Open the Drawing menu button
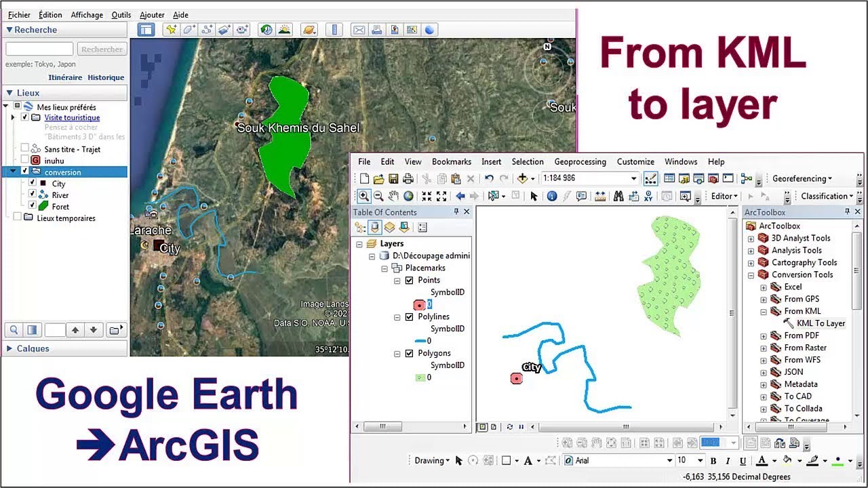The height and width of the screenshot is (488, 868). click(432, 461)
